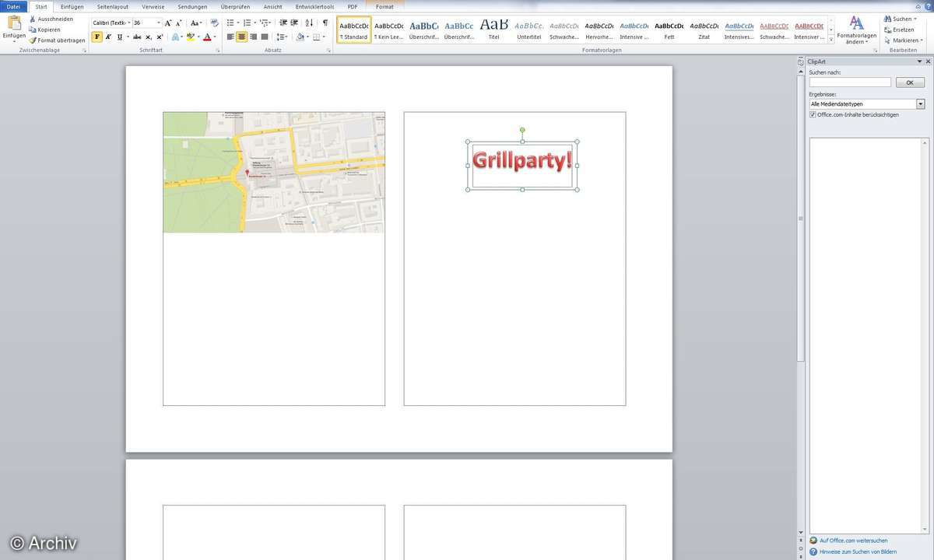This screenshot has width=934, height=560.
Task: Open the Format contextual tab
Action: pos(384,6)
